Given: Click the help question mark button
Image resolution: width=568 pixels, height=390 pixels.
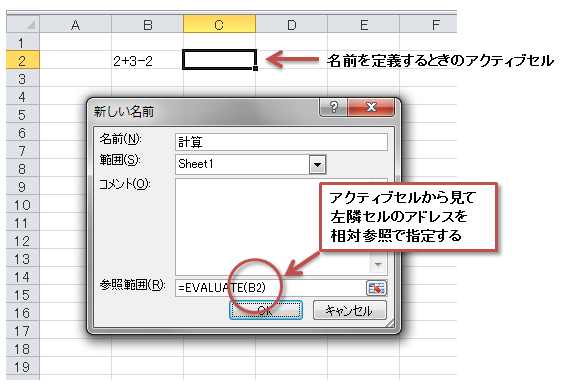Looking at the screenshot, I should pos(334,107).
